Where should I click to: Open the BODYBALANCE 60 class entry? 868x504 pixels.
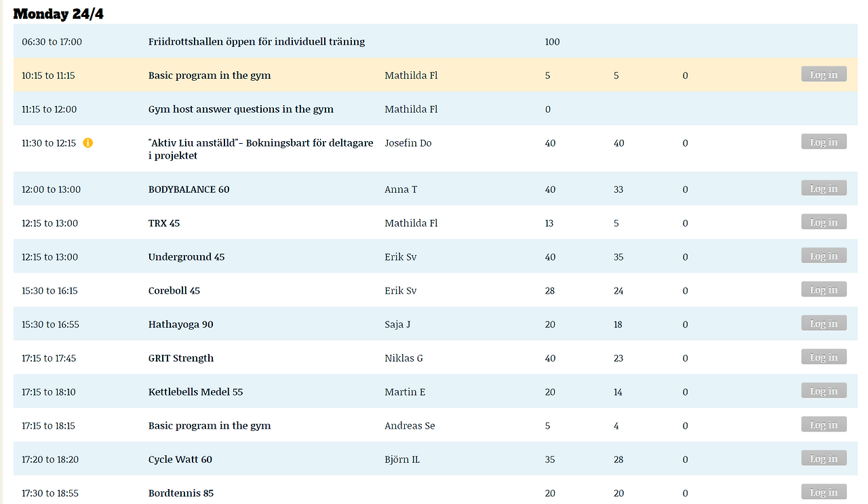[189, 189]
